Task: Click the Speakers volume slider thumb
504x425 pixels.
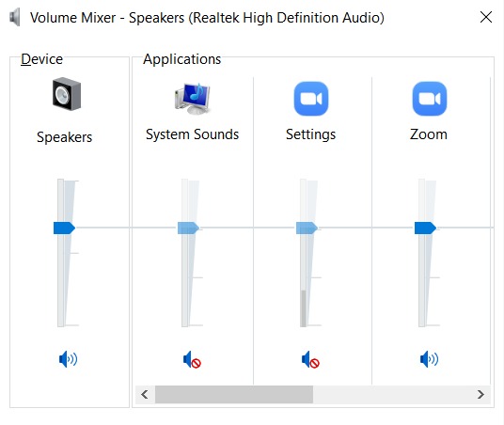Action: 64,228
